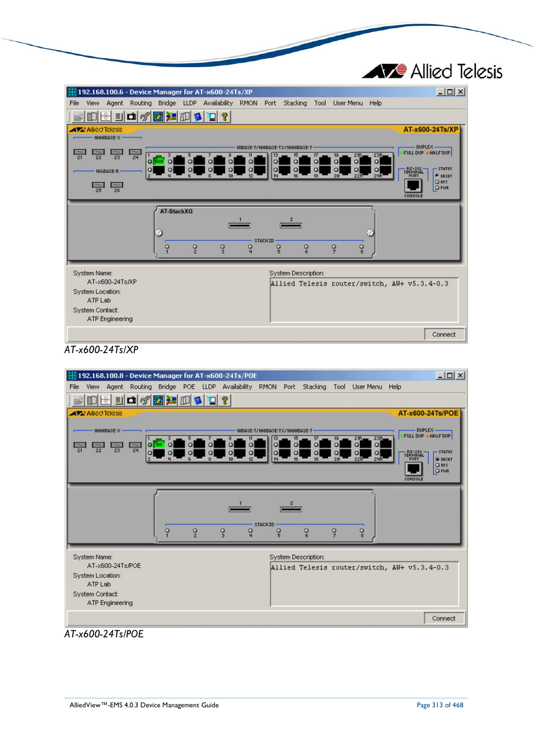This screenshot has width=534, height=756.
Task: Click stack port 1 on the AT-StackXG module
Action: [x=240, y=226]
